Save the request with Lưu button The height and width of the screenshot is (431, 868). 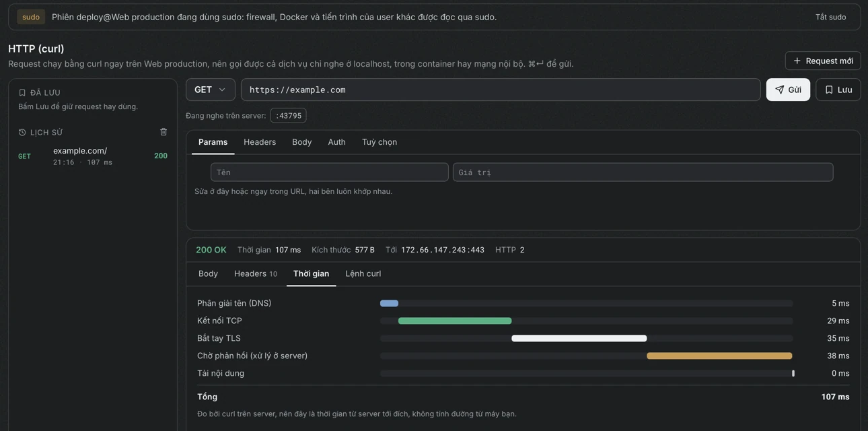[x=838, y=90]
